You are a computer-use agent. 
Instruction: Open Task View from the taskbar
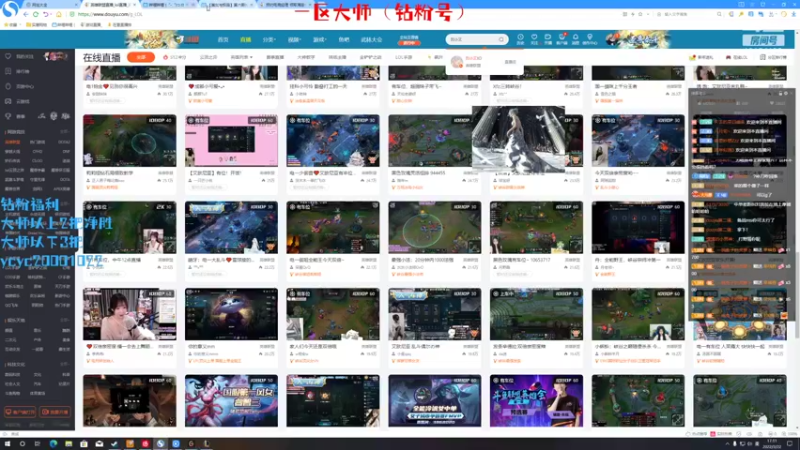[x=38, y=444]
